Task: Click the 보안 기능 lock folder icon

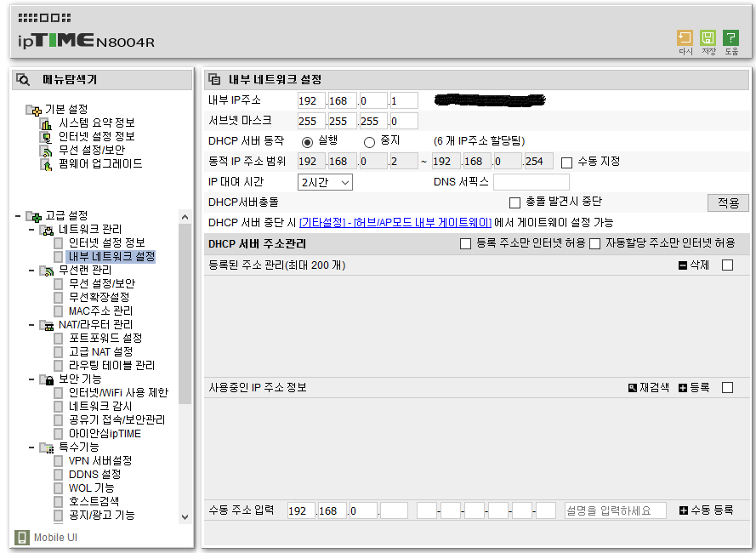Action: 46,379
